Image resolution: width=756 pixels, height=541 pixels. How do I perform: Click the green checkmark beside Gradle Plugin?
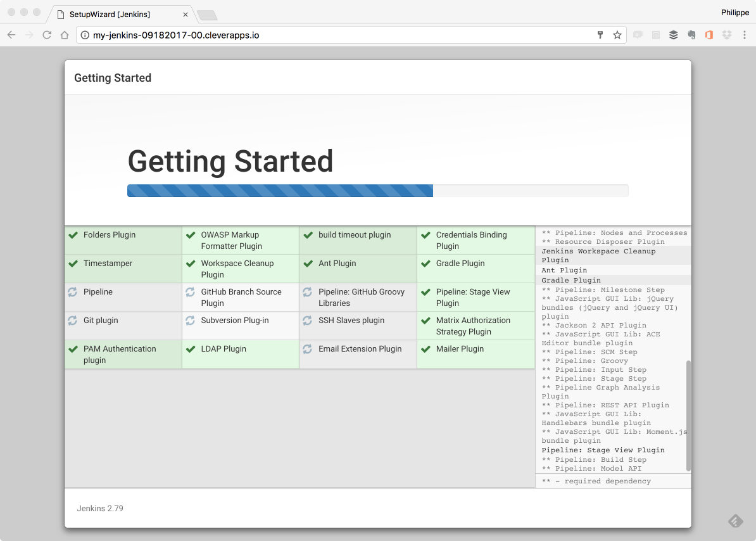425,263
